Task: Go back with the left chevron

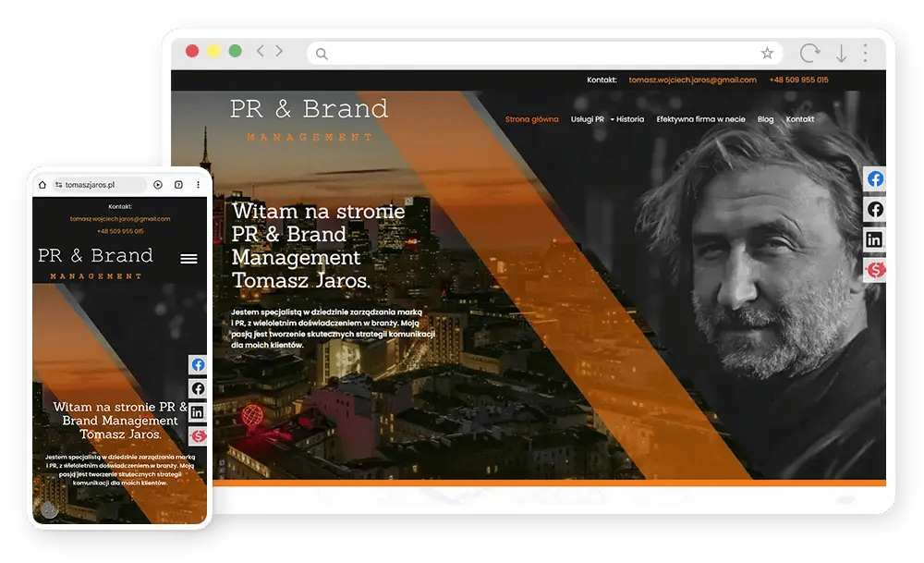Action: tap(260, 51)
